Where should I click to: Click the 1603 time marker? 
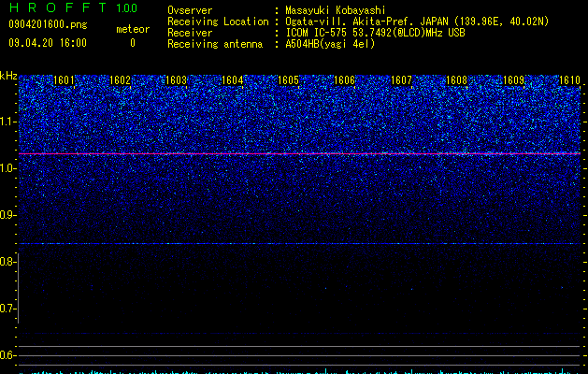[x=177, y=80]
